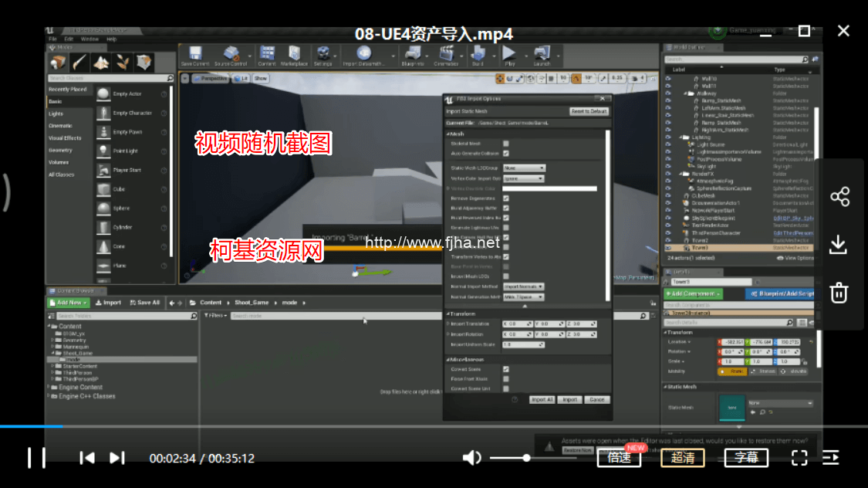The image size is (868, 488).
Task: Toggle Force Front XAxis checkbox
Action: coord(506,379)
